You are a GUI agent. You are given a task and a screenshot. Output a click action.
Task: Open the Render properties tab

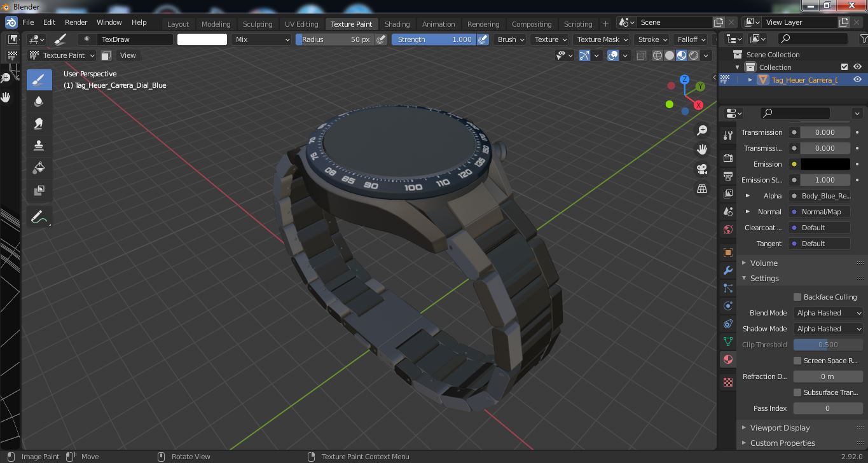click(728, 158)
